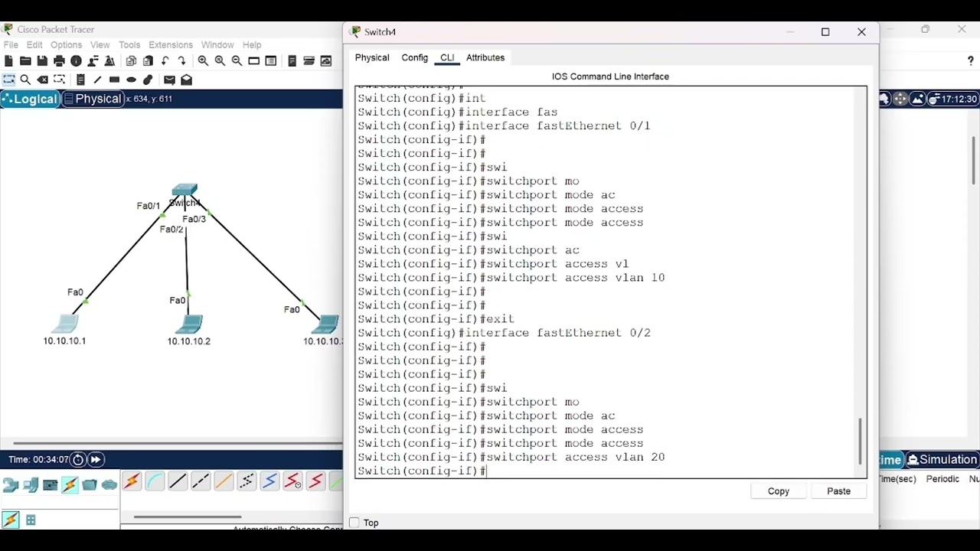The image size is (980, 551).
Task: Click the Copy icon in main toolbar
Action: (x=131, y=61)
